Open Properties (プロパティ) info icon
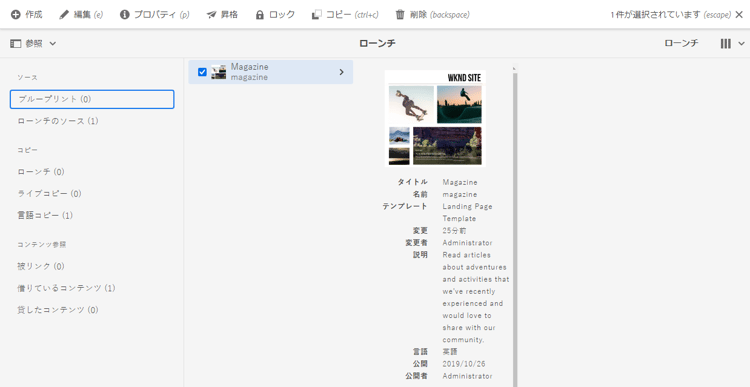The image size is (750, 387). pyautogui.click(x=124, y=15)
